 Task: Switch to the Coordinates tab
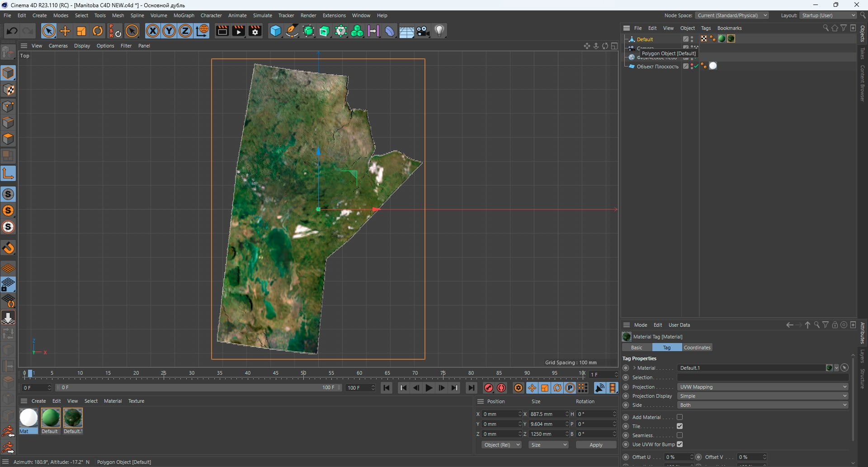697,348
